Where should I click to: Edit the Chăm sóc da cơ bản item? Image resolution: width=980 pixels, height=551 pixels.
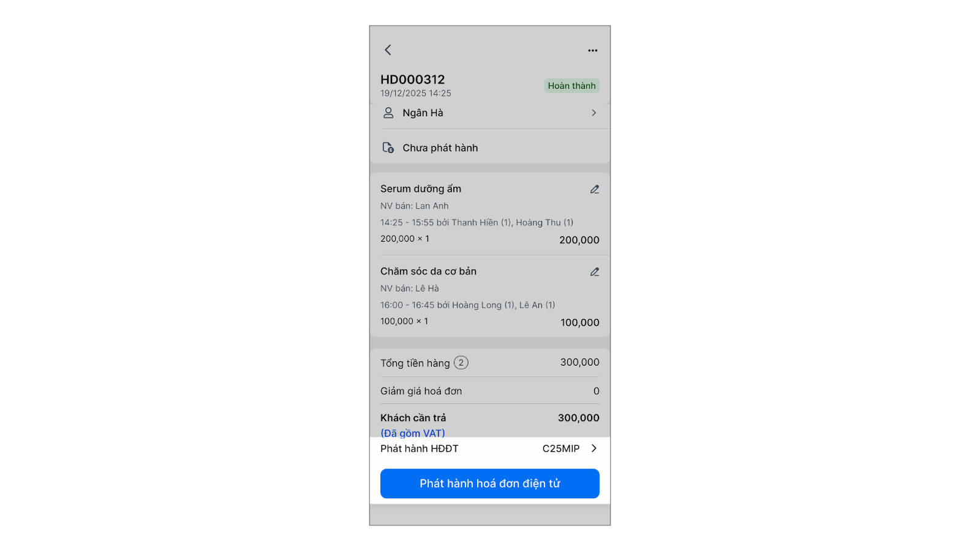[x=594, y=272]
